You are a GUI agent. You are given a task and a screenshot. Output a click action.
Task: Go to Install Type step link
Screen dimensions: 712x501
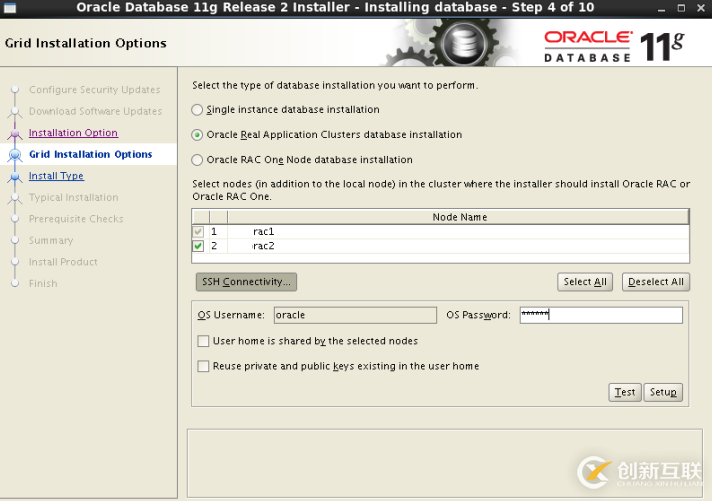point(56,176)
